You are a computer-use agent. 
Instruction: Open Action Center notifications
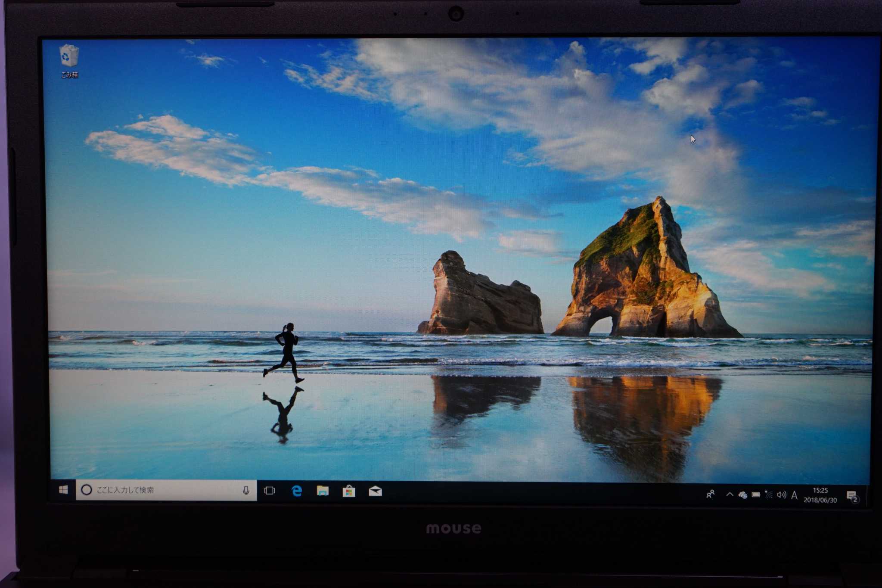(x=851, y=497)
